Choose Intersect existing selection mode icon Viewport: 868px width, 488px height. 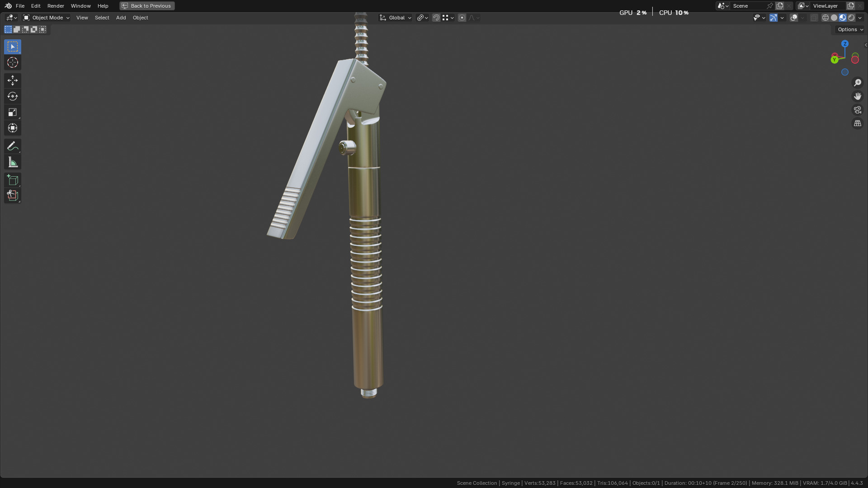42,29
